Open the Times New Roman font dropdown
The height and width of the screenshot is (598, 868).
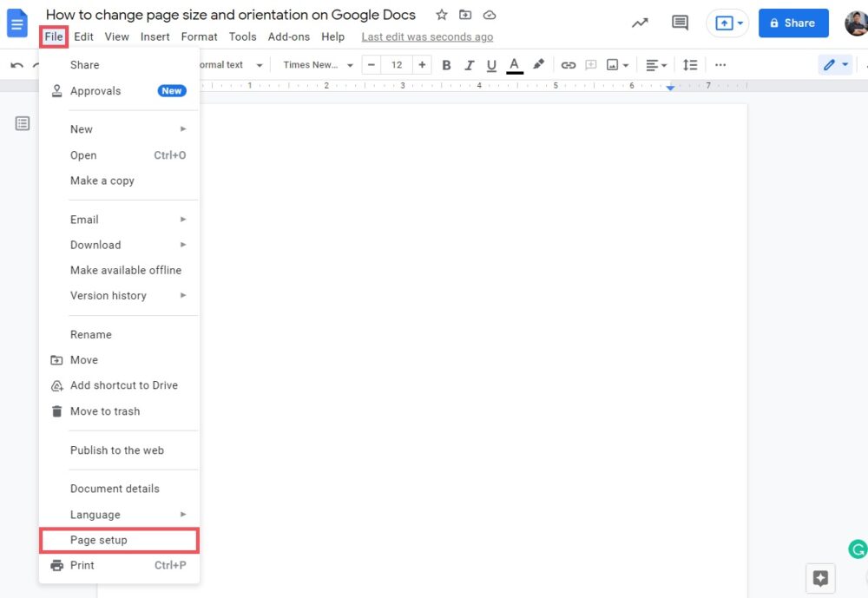pyautogui.click(x=318, y=65)
